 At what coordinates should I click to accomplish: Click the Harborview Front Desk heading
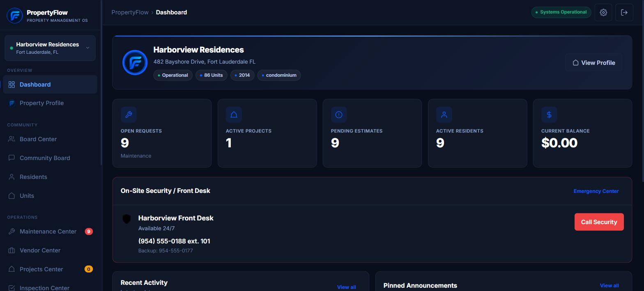[176, 218]
